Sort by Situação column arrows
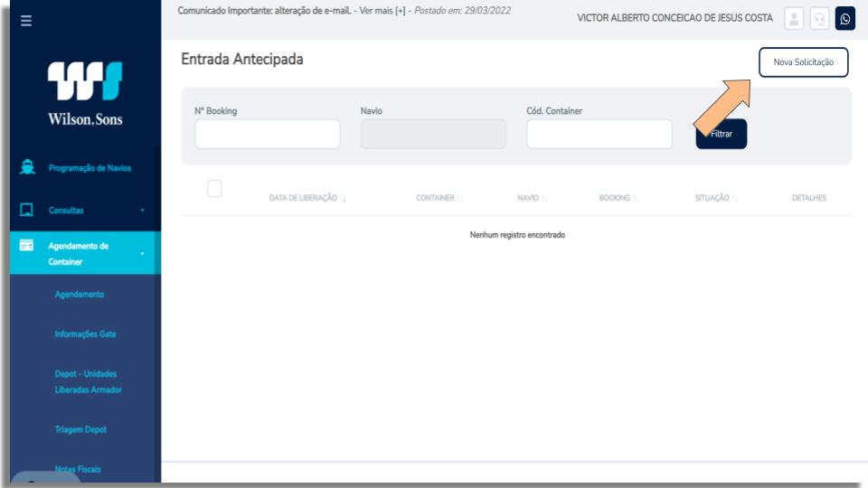868x488 pixels. pyautogui.click(x=734, y=198)
